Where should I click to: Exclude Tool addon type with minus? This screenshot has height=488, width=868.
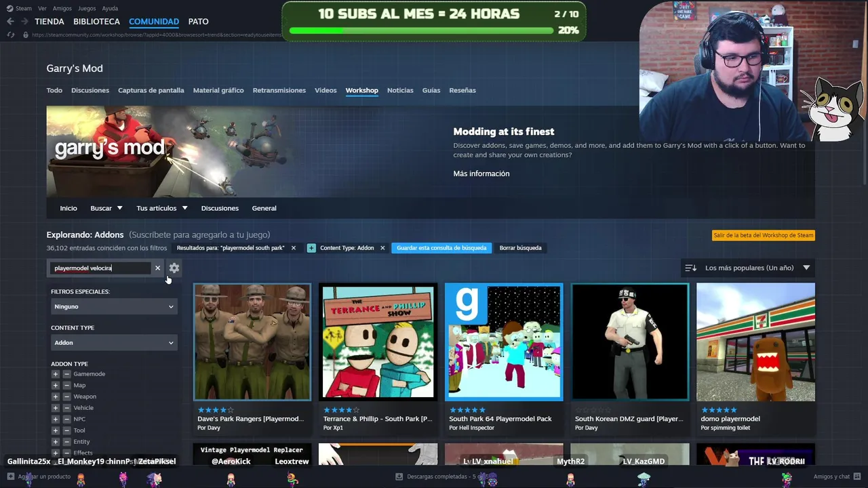(x=66, y=430)
